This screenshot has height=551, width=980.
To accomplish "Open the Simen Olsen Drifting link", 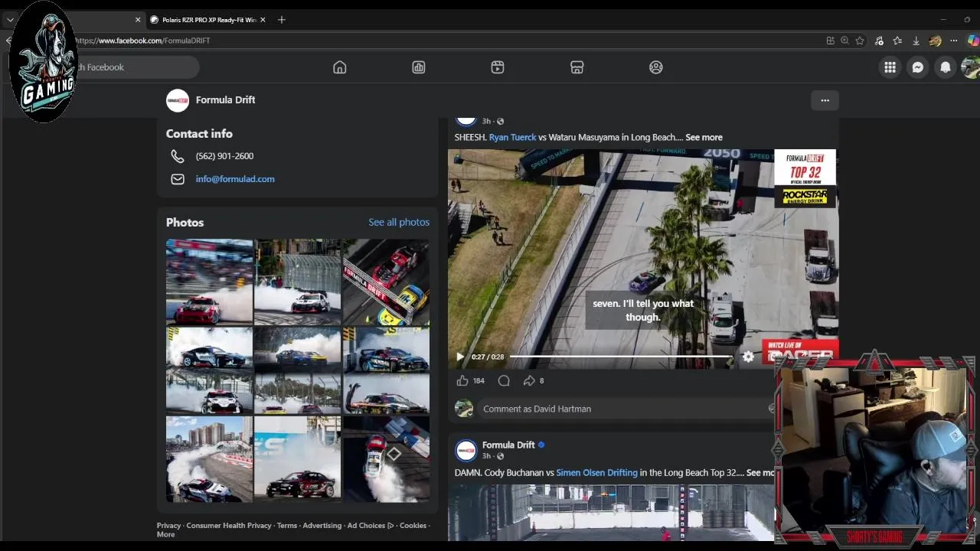I will click(596, 473).
